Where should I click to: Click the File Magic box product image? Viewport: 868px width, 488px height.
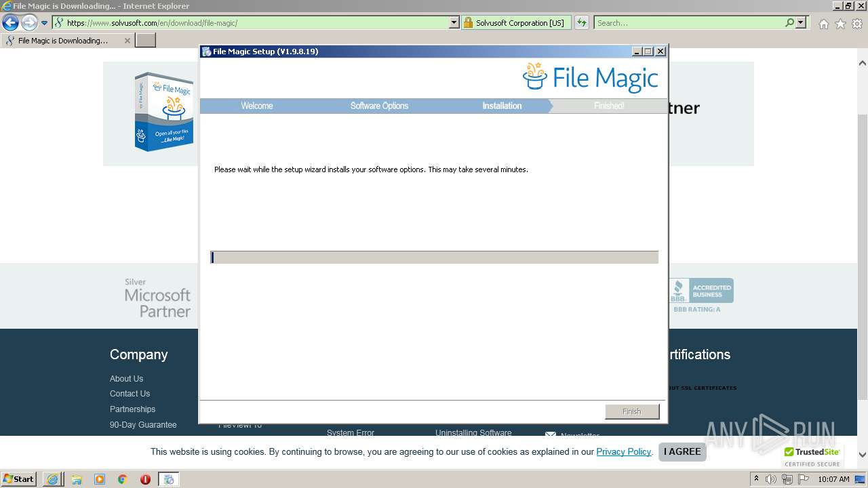(x=163, y=112)
